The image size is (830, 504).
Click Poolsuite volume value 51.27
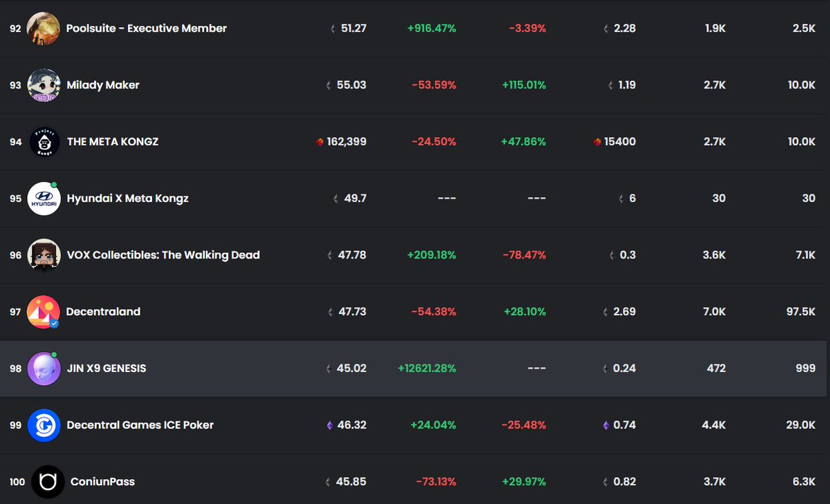353,28
